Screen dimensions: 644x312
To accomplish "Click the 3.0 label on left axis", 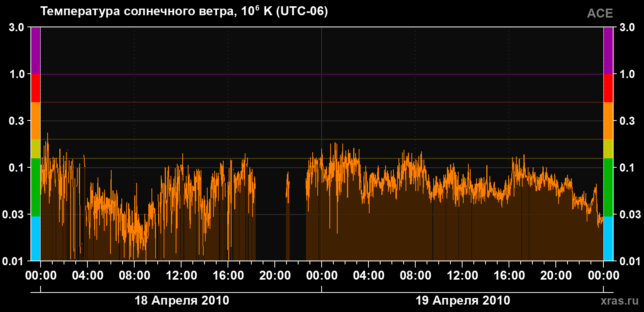I will (x=16, y=27).
